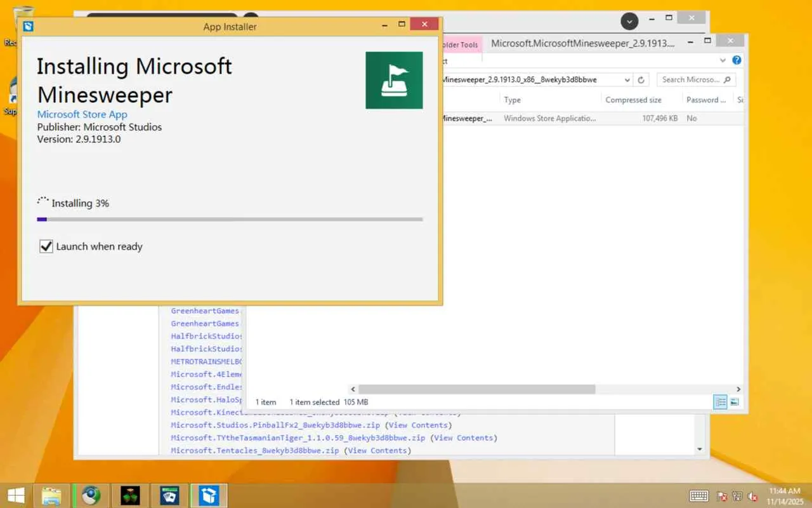Image resolution: width=812 pixels, height=508 pixels.
Task: Click the Explorer scroll right arrow
Action: pos(738,389)
